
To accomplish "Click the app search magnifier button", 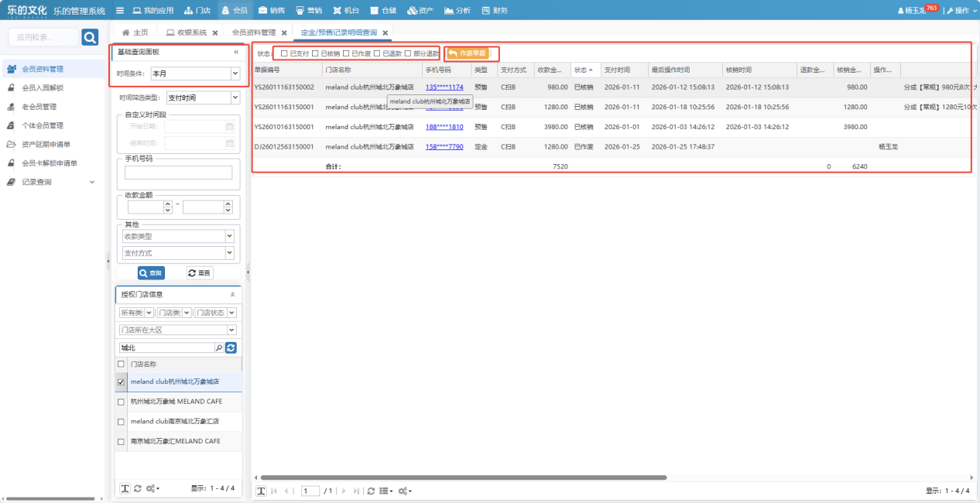I will [x=90, y=37].
